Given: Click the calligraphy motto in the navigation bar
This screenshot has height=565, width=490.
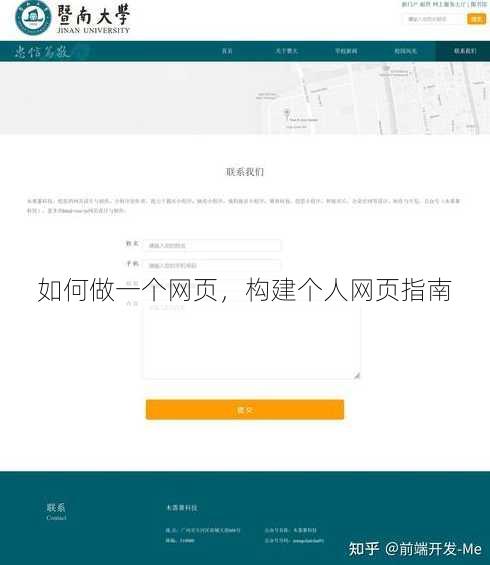Looking at the screenshot, I should coord(42,52).
